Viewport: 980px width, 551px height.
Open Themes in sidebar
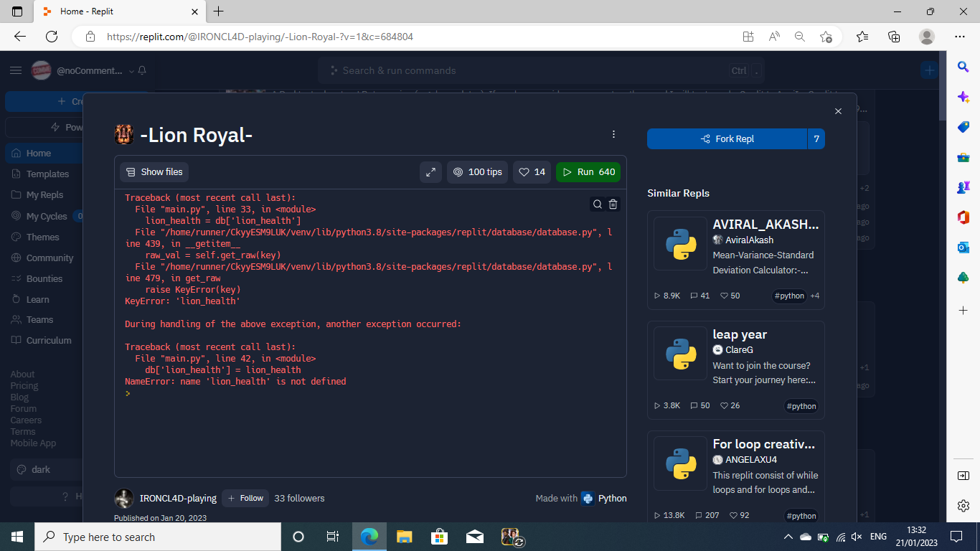pos(42,237)
